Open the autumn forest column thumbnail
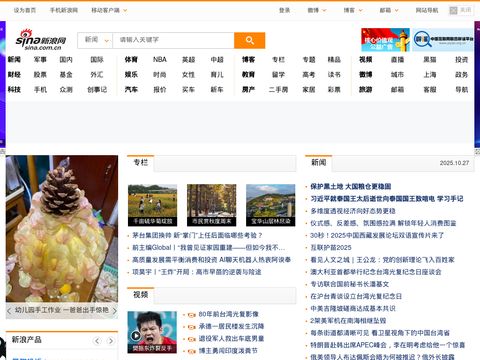The width and height of the screenshot is (480, 360). coord(212,205)
